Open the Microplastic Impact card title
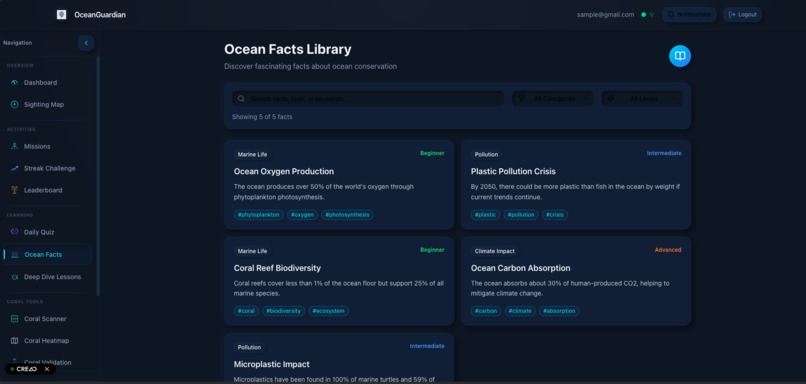The width and height of the screenshot is (806, 384). click(271, 364)
